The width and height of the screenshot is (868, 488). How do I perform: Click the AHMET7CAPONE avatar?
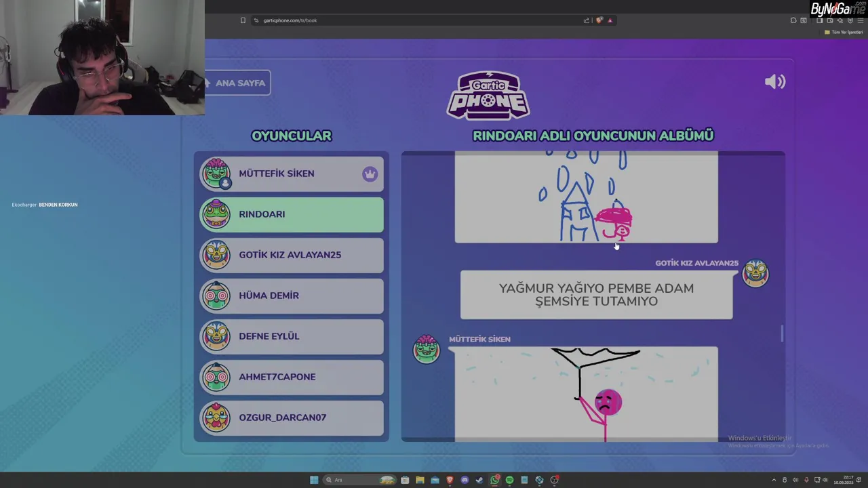click(216, 377)
